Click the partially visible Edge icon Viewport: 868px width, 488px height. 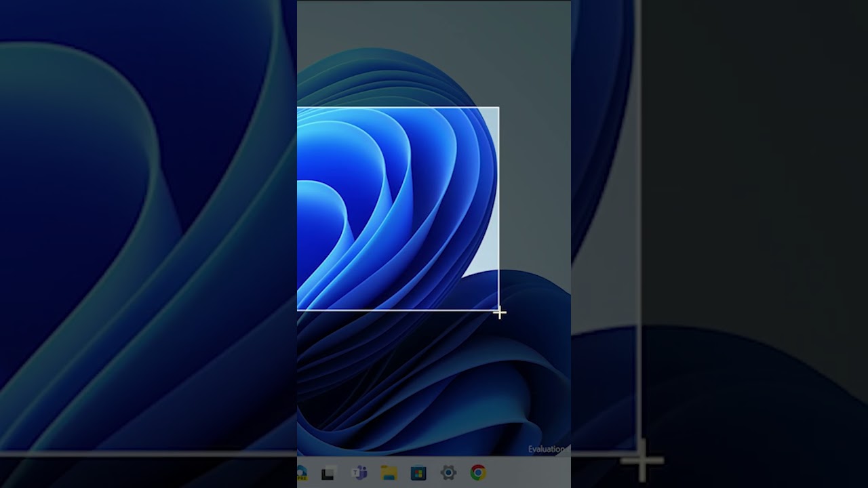coord(301,472)
